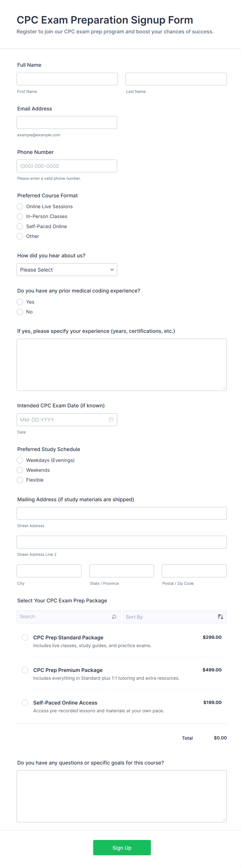Select Online Live Sessions course format

pyautogui.click(x=20, y=207)
